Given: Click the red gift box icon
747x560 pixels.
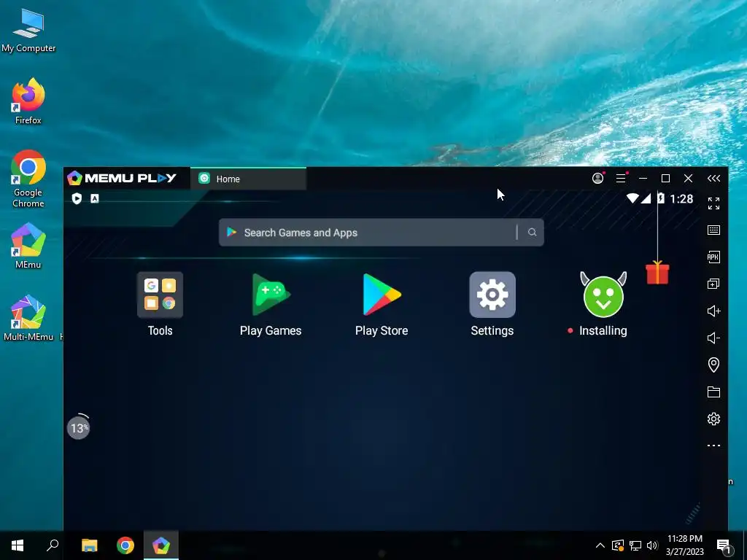Looking at the screenshot, I should [x=657, y=273].
